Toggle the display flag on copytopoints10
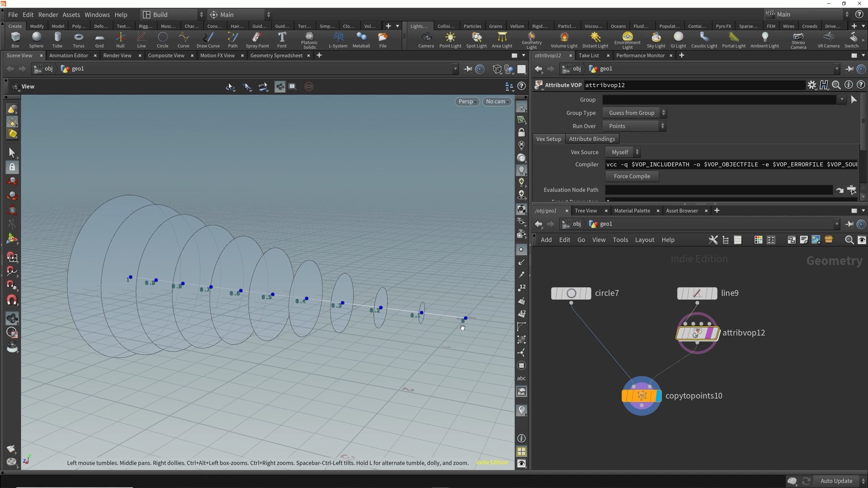The width and height of the screenshot is (868, 488). click(x=658, y=396)
